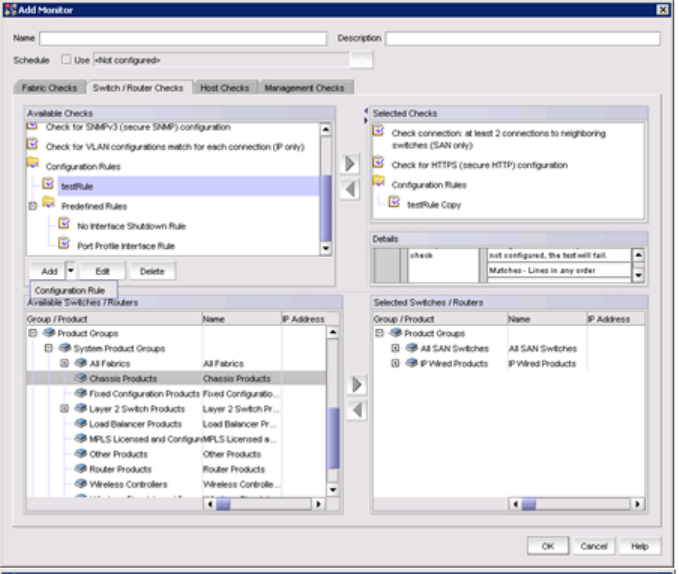679x574 pixels.
Task: Click the Wireless Controllers group icon
Action: (x=81, y=484)
